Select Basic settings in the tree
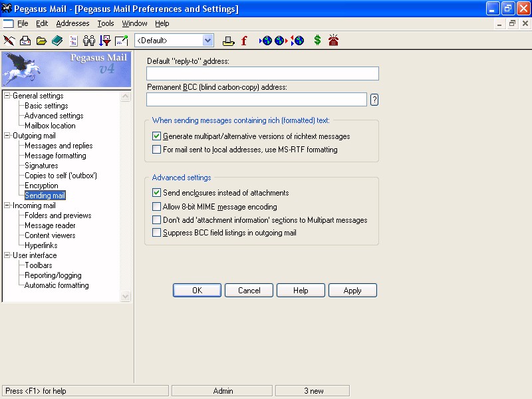Viewport: 532px width, 399px height. pyautogui.click(x=47, y=106)
